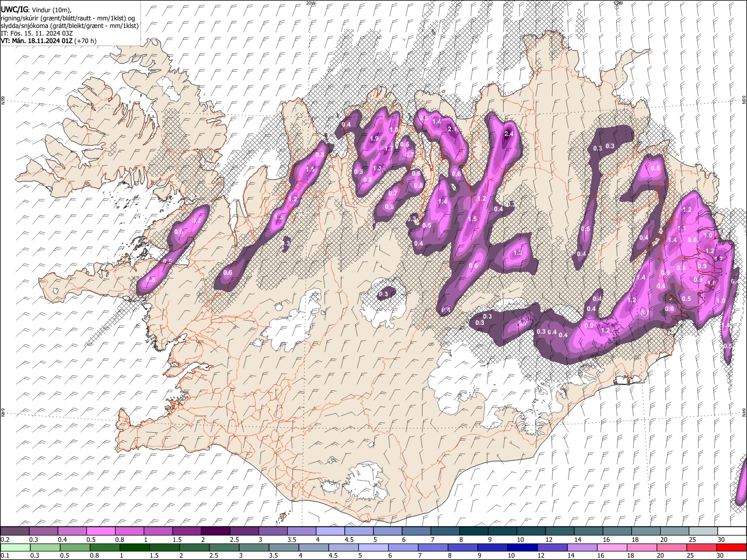Screen dimensions: 747x560
Task: Select the lower legend swatch between 25 and 30
Action: tap(701, 547)
